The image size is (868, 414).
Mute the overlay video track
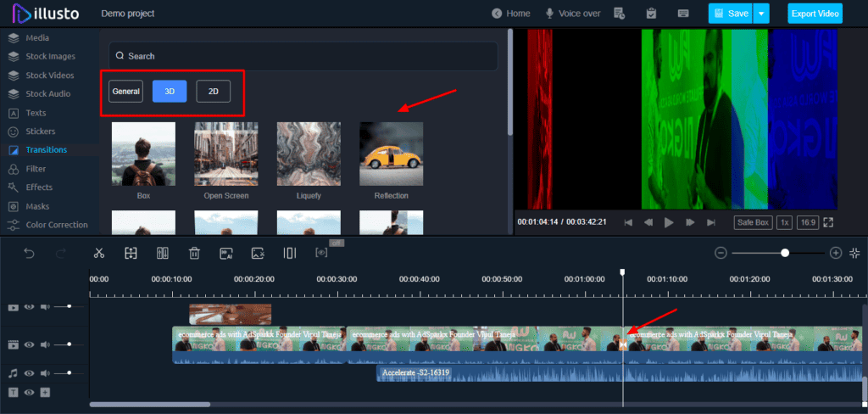pos(45,307)
